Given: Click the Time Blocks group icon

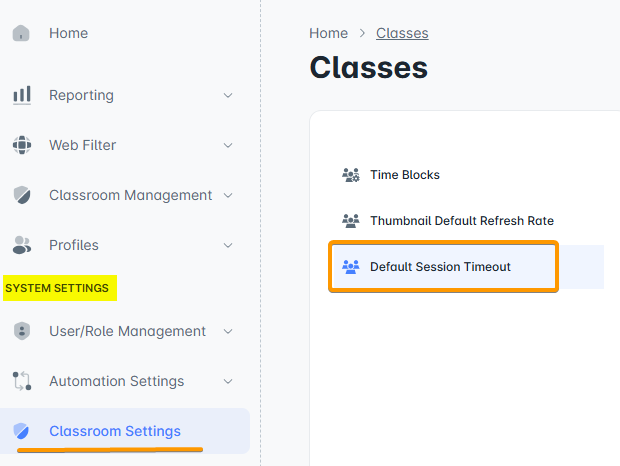Looking at the screenshot, I should [x=350, y=175].
